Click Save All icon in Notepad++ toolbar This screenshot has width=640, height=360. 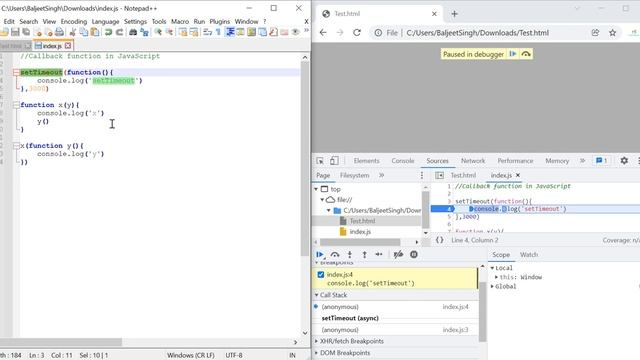(26, 32)
